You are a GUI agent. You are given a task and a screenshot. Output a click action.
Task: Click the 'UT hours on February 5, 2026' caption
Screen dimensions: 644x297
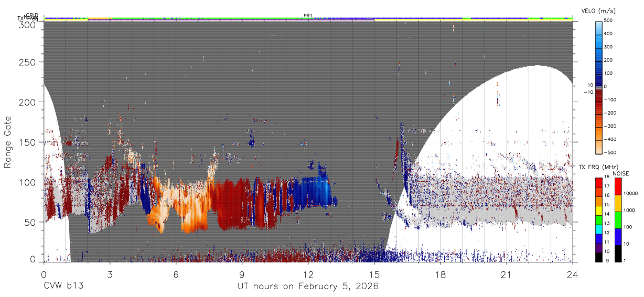click(x=308, y=287)
